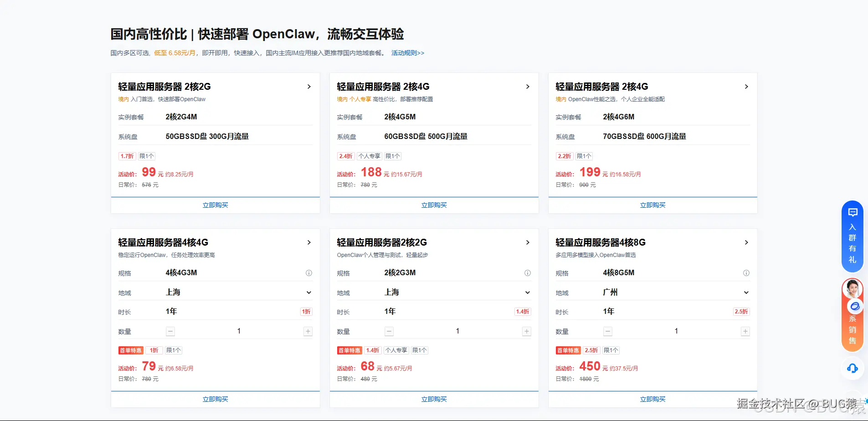The height and width of the screenshot is (421, 868).
Task: Click the 70GBSSD盘 600G月流量 text
Action: click(x=645, y=137)
